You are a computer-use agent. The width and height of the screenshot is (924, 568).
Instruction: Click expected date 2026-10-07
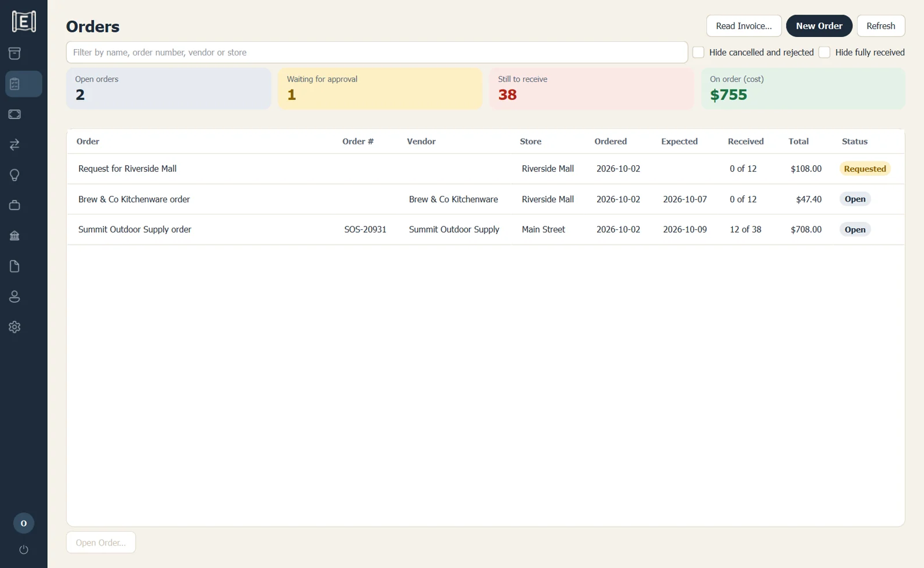click(x=685, y=199)
